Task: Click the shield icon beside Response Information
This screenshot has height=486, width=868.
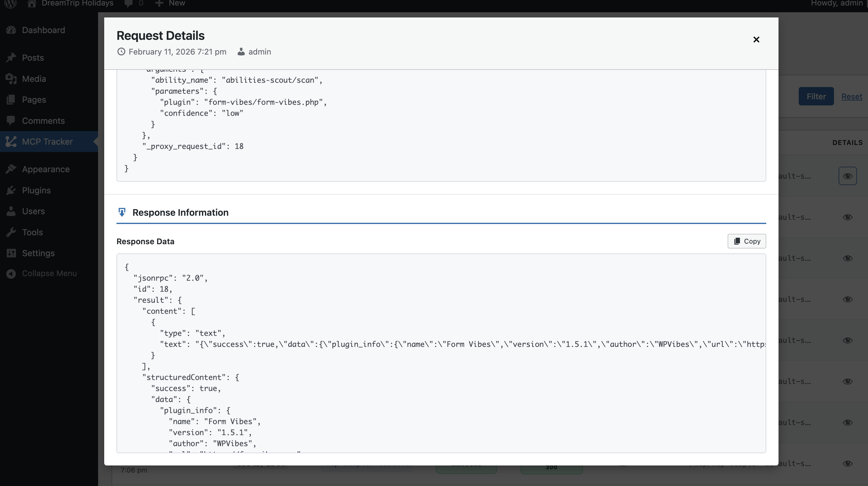Action: point(122,212)
